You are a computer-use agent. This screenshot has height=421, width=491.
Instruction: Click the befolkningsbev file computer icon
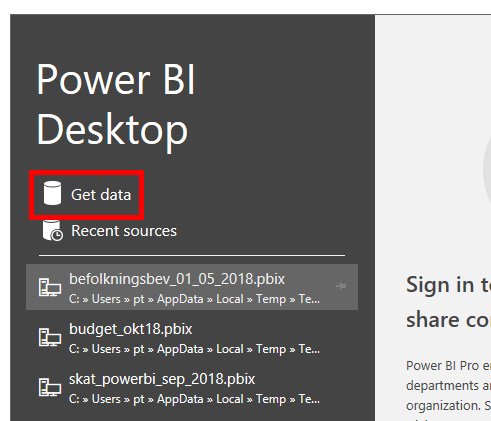[x=50, y=287]
